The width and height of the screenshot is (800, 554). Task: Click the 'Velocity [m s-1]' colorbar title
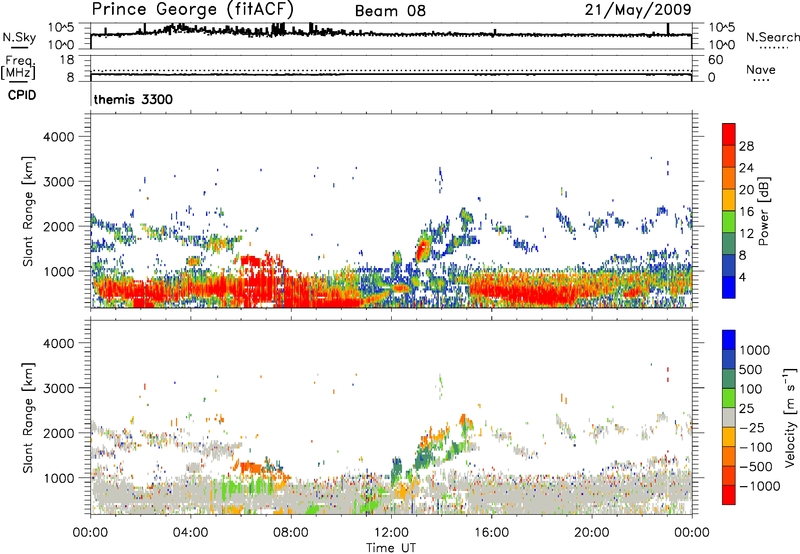pyautogui.click(x=790, y=417)
